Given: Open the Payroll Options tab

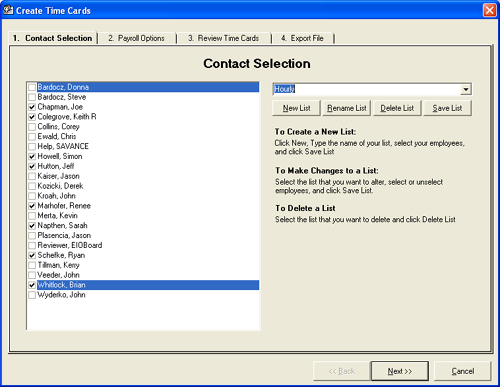Looking at the screenshot, I should coord(136,38).
